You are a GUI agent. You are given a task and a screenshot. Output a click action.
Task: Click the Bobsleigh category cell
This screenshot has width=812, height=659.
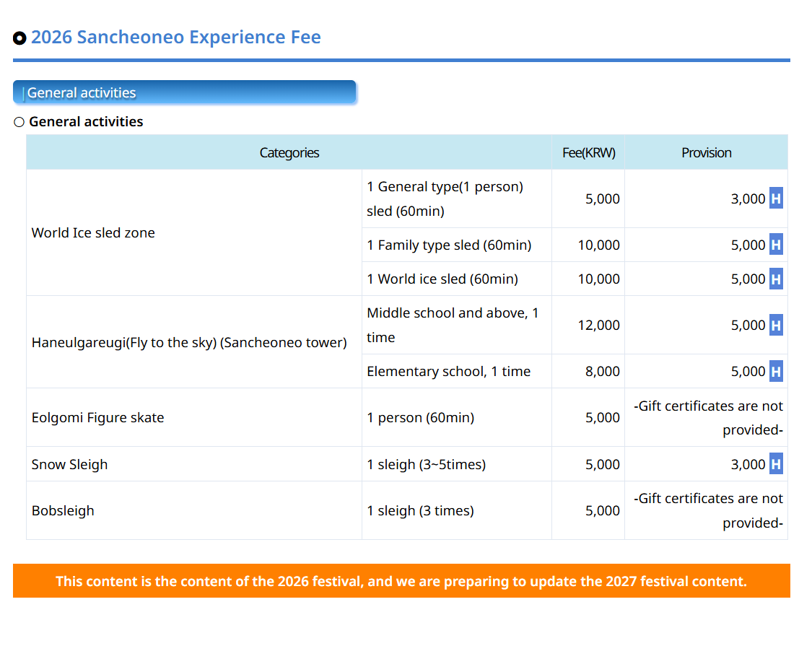(x=194, y=511)
